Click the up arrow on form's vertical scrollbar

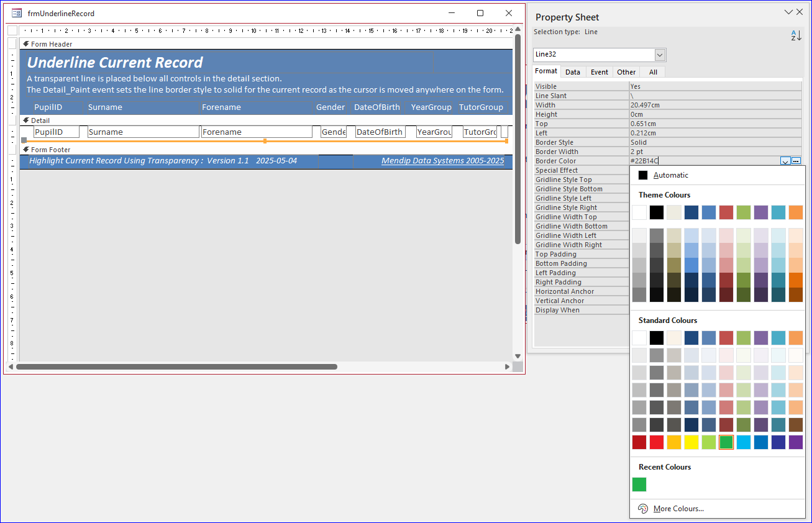518,30
